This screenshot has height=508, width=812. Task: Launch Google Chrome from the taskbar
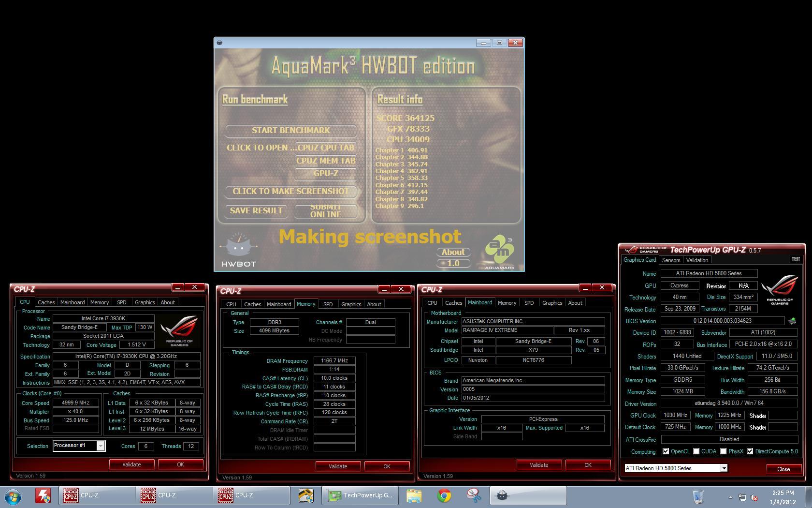pyautogui.click(x=444, y=495)
